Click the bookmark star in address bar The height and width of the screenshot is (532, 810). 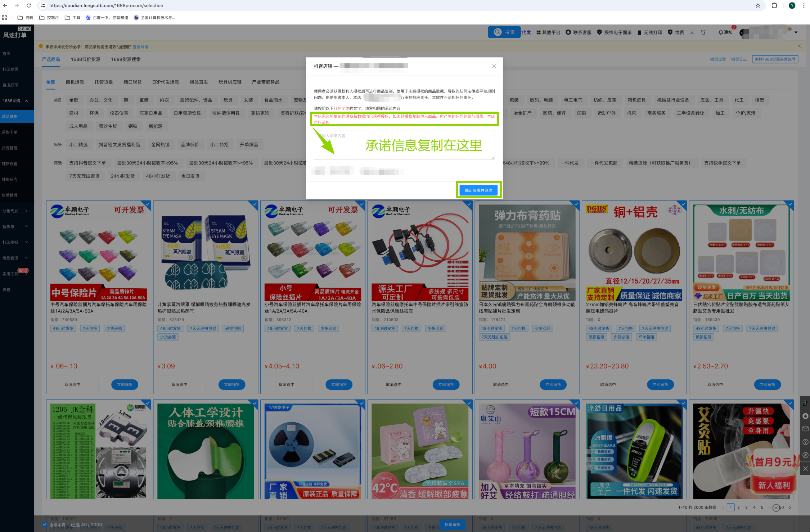pos(758,5)
